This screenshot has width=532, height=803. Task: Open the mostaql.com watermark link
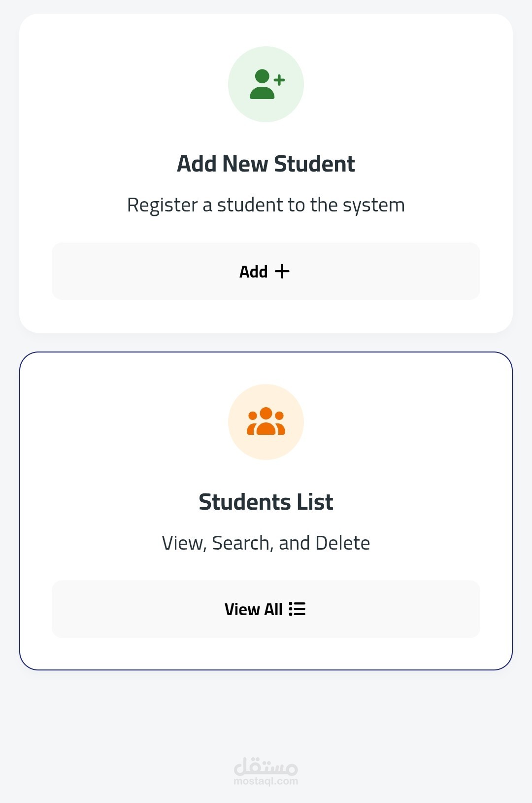[266, 781]
